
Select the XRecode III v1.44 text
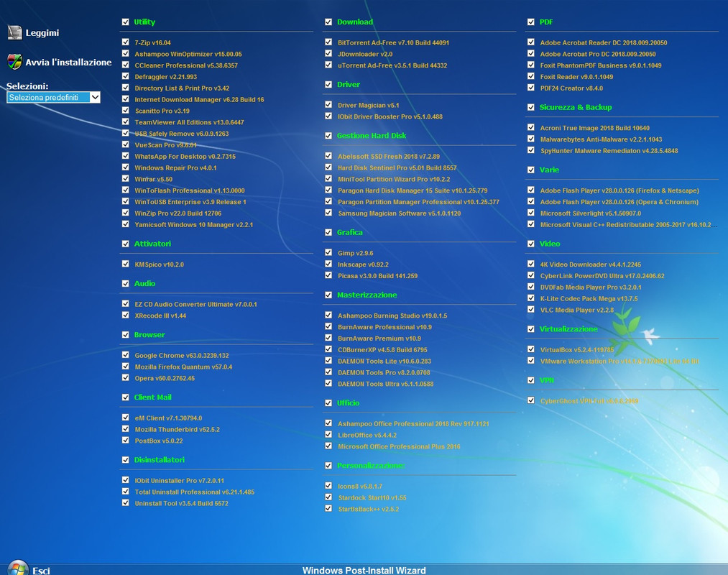click(x=160, y=316)
